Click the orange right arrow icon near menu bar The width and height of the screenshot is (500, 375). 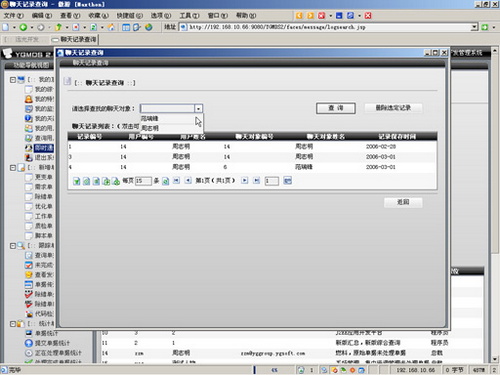click(310, 15)
